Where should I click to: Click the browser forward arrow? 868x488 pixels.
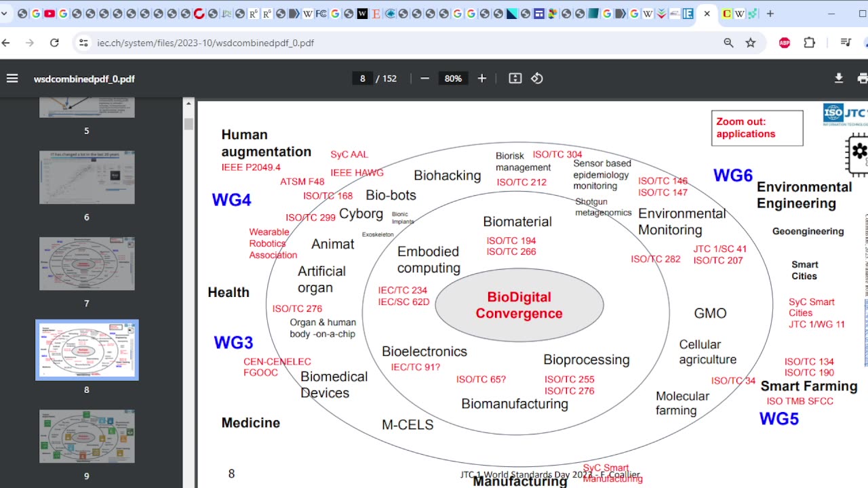(30, 43)
